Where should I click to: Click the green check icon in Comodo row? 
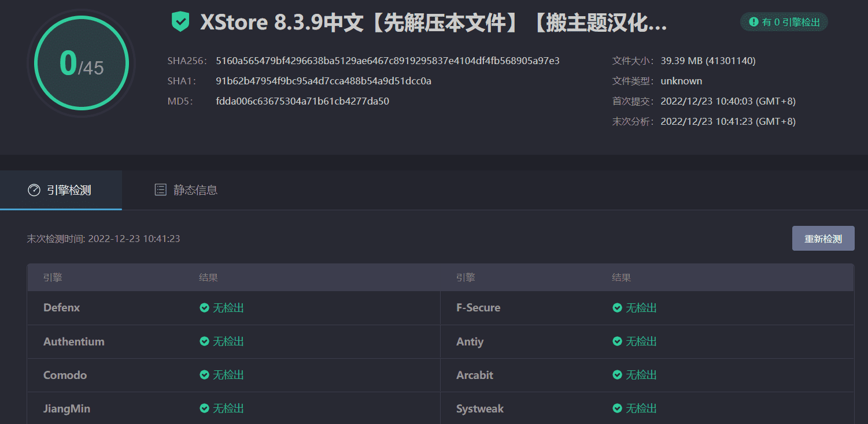coord(204,375)
